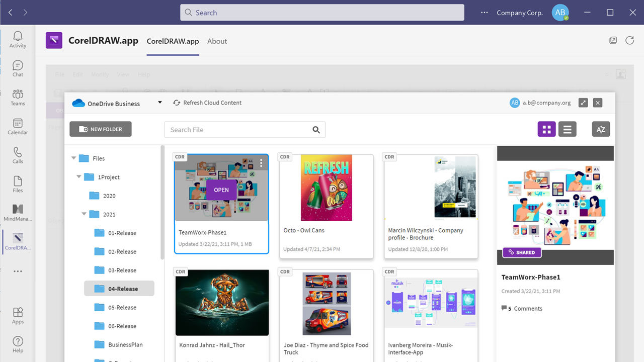
Task: Open Activity in Teams sidebar
Action: click(18, 39)
